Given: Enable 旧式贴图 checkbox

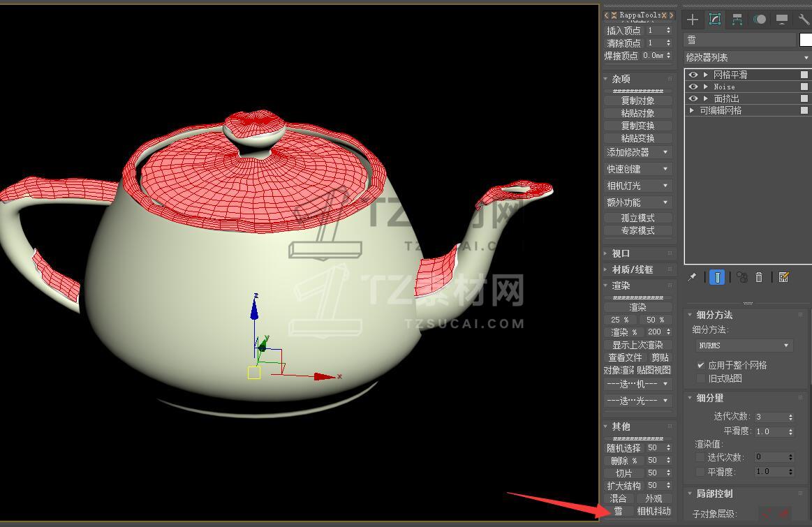Looking at the screenshot, I should point(701,378).
